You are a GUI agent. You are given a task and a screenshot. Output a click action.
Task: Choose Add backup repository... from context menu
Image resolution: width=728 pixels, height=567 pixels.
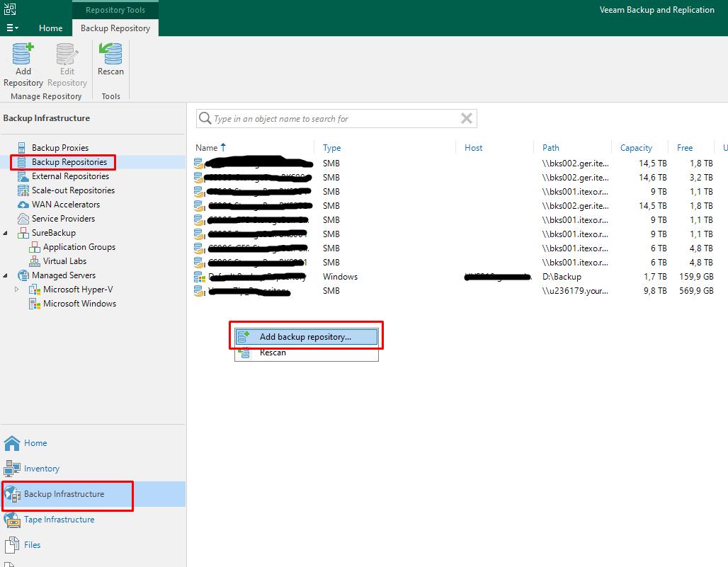coord(307,337)
